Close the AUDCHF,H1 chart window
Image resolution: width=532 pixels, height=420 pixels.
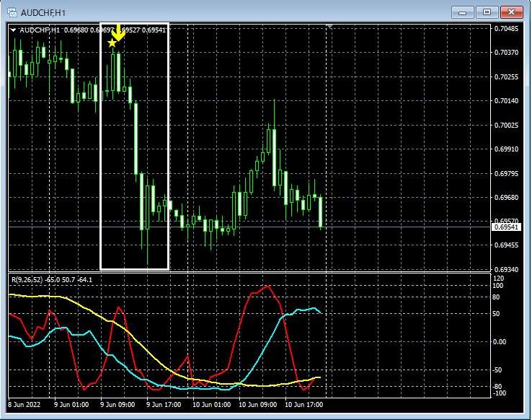point(512,12)
